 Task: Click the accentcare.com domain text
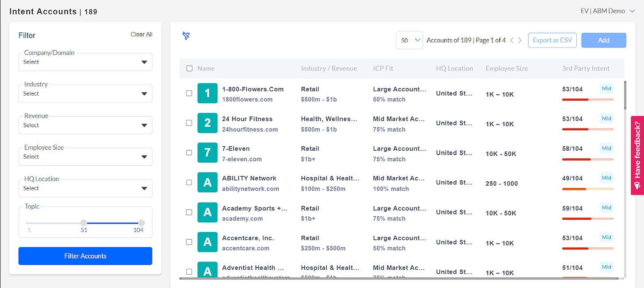coord(245,248)
